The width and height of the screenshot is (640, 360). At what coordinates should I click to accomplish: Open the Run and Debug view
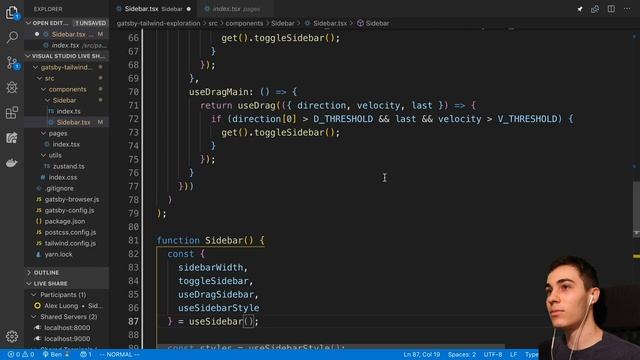click(12, 87)
